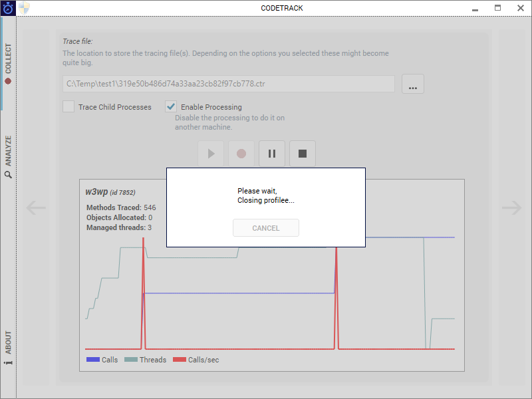Screen dimensions: 532x399
Task: Click the 'Methods Traced: 546' text
Action: pos(121,207)
